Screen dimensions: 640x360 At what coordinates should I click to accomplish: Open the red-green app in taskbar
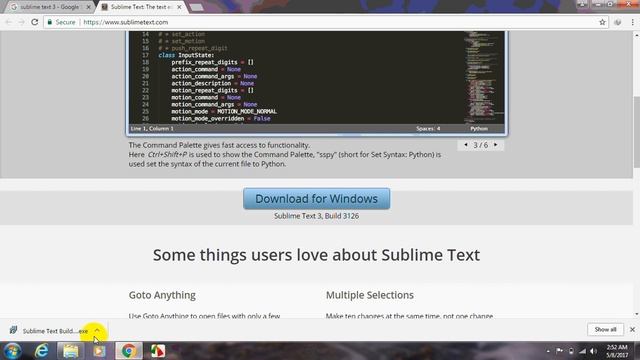click(x=158, y=351)
